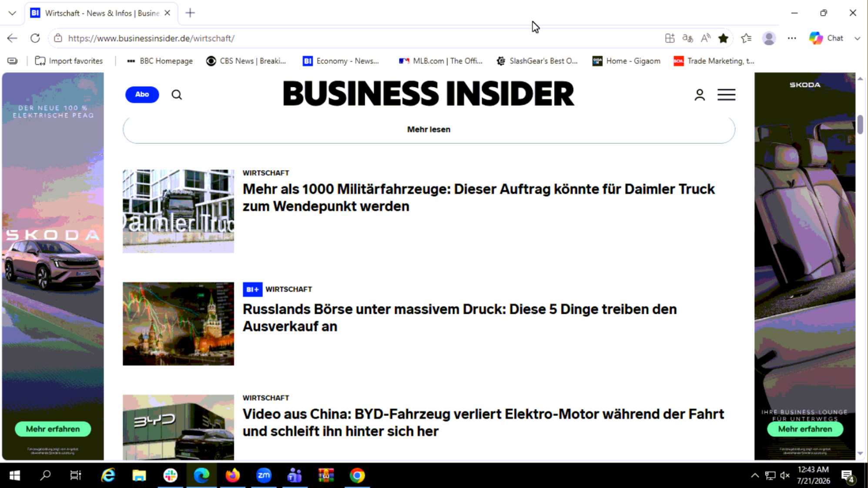Reload the current page
868x488 pixels.
coord(35,38)
